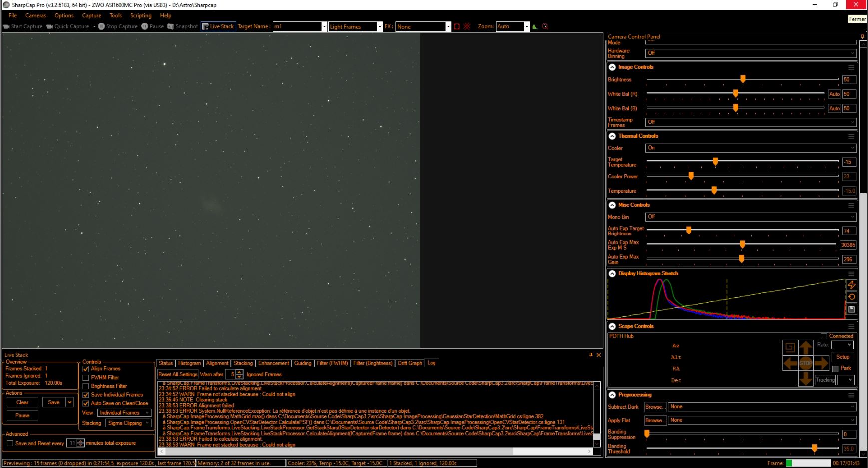Toggle Align Frames checkbox
The image size is (868, 468).
tap(85, 369)
